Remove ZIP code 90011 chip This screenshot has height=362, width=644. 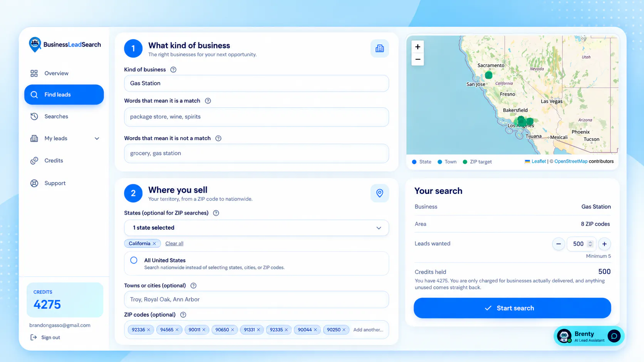click(204, 330)
